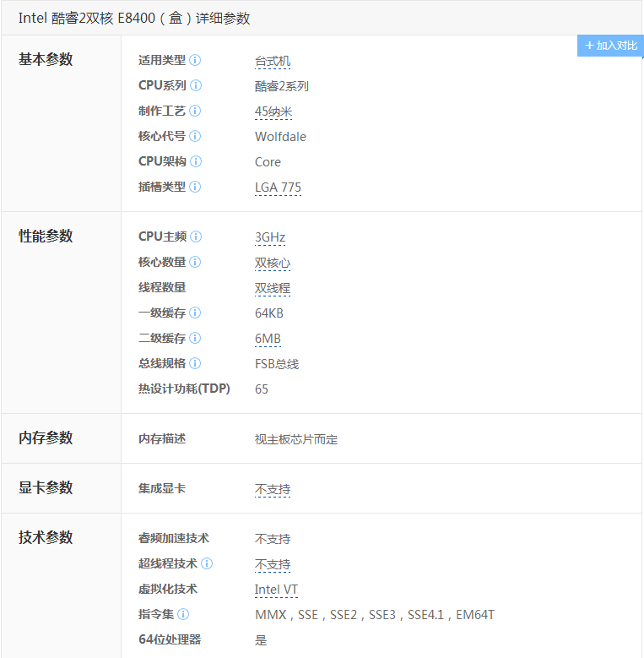
Task: Click the 技术参数 section heading
Action: tap(46, 537)
